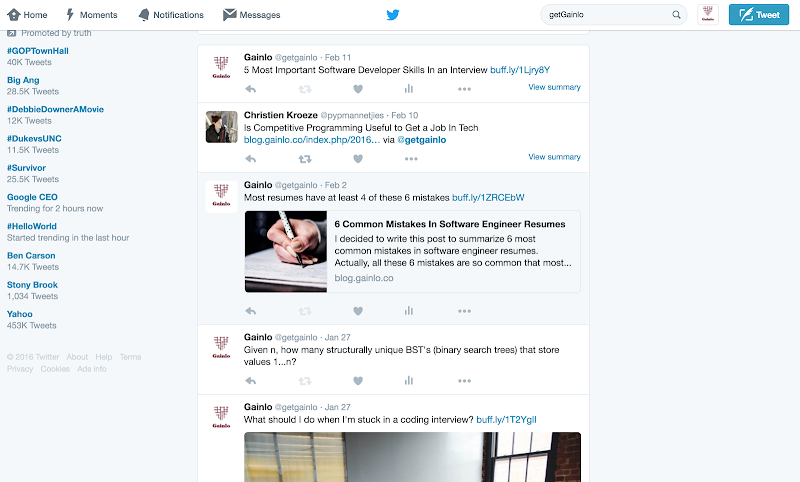Open trending topic #DukevsUNC

(x=34, y=139)
